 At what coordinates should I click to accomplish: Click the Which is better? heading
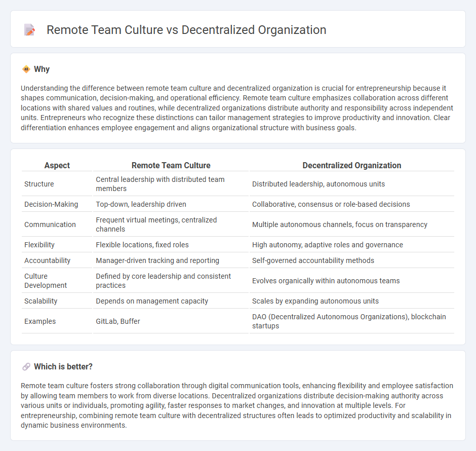click(63, 366)
